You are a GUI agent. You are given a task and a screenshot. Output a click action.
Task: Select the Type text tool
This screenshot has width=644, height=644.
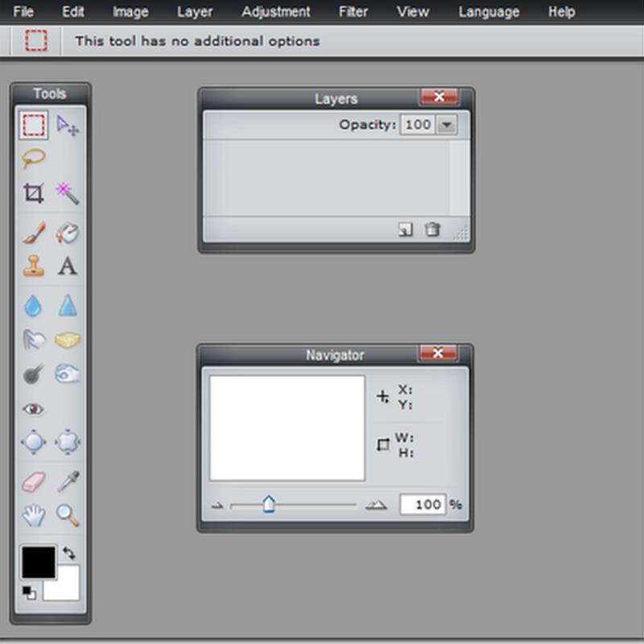tap(68, 266)
